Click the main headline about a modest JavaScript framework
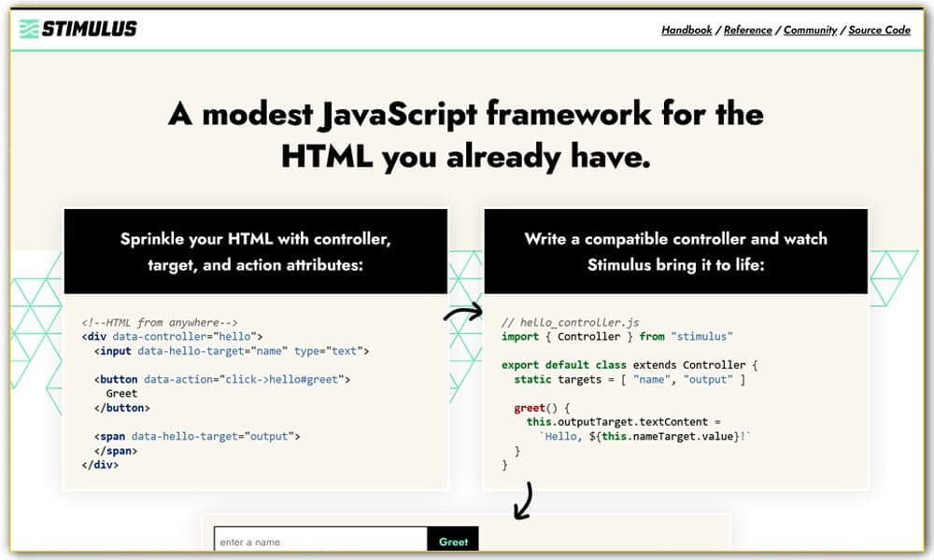The image size is (934, 560). pyautogui.click(x=467, y=133)
